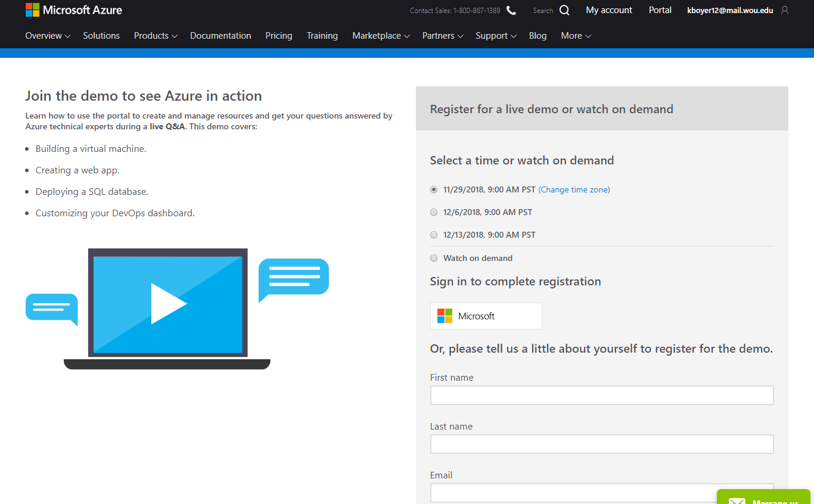This screenshot has height=504, width=814.
Task: Click the user profile avatar icon
Action: (x=784, y=10)
